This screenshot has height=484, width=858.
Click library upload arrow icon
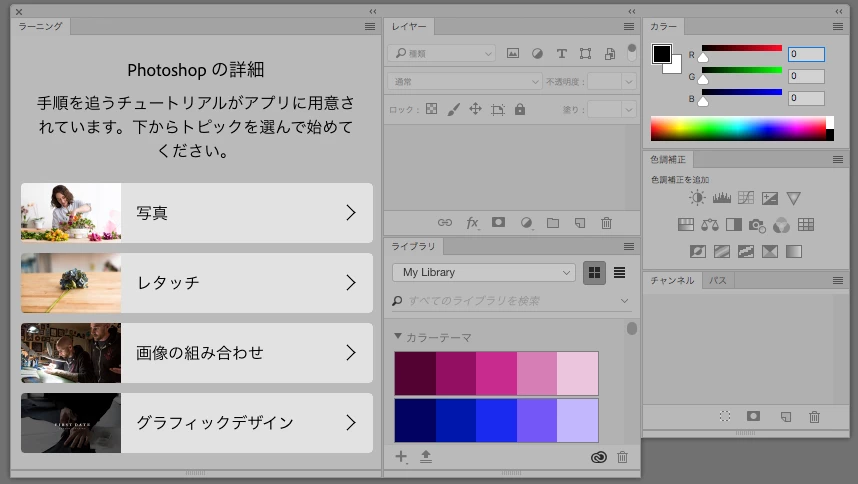426,457
